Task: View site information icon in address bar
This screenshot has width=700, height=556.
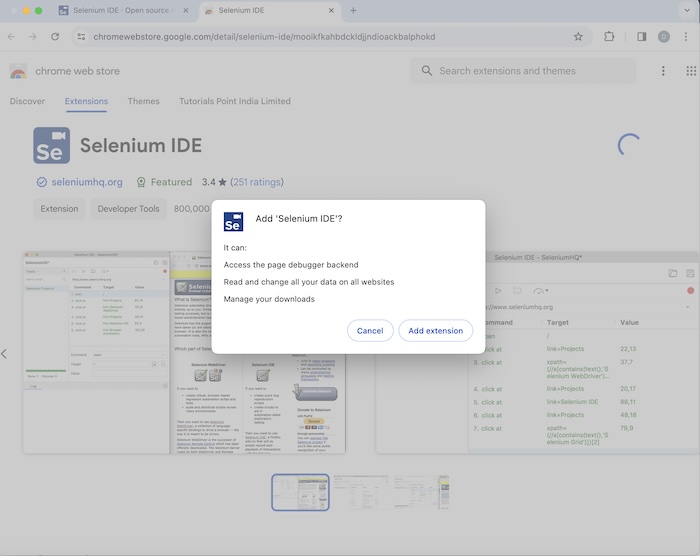Action: tap(81, 37)
